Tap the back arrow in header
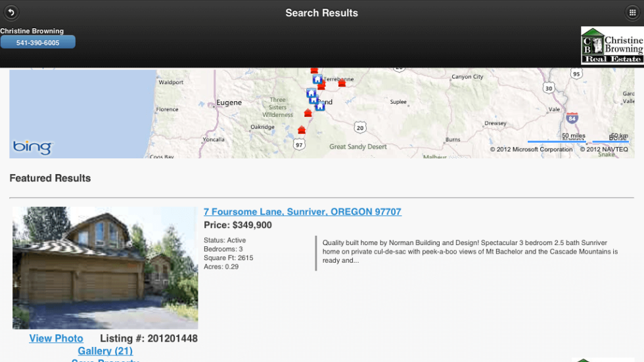The height and width of the screenshot is (362, 644). (x=11, y=12)
